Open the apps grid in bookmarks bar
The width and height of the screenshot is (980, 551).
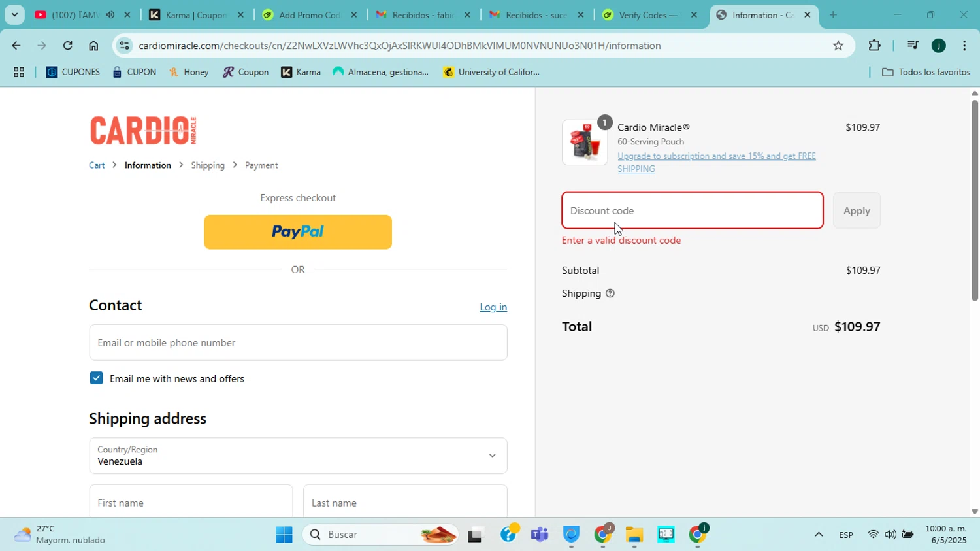point(19,73)
